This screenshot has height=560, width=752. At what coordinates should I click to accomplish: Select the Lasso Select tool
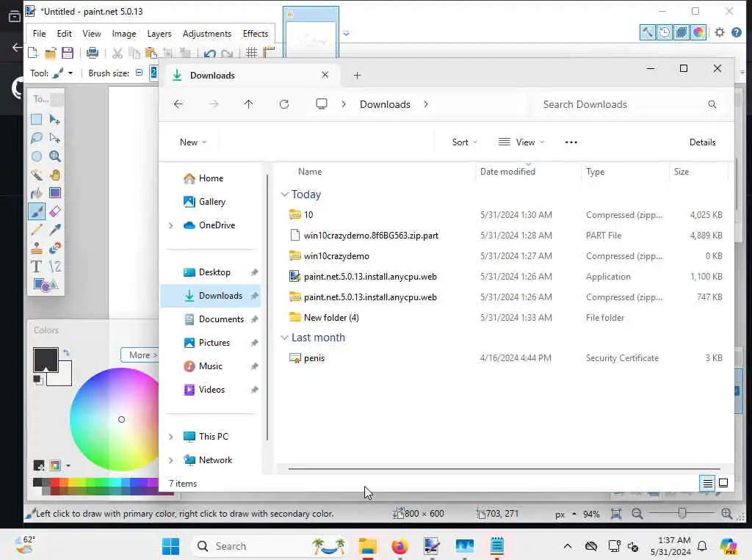coord(37,138)
